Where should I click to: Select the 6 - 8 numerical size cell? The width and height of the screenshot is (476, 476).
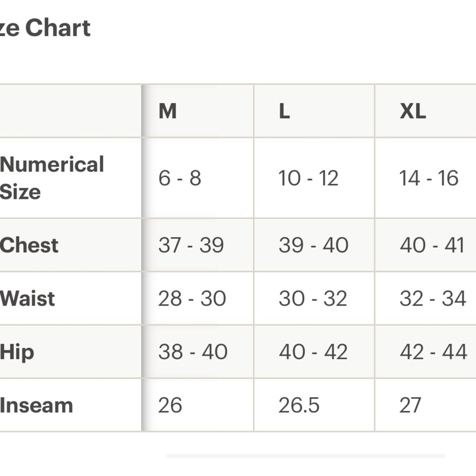[x=180, y=178]
